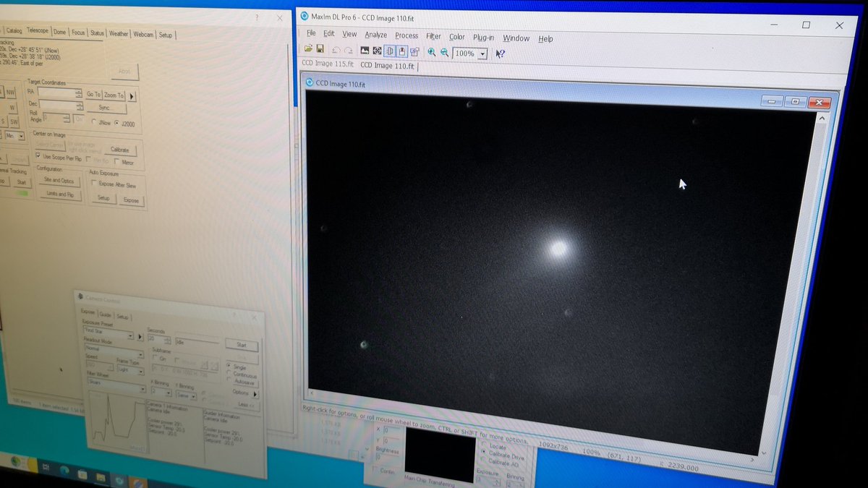
Task: Expand the arrow next to Zoom To button
Action: click(132, 96)
